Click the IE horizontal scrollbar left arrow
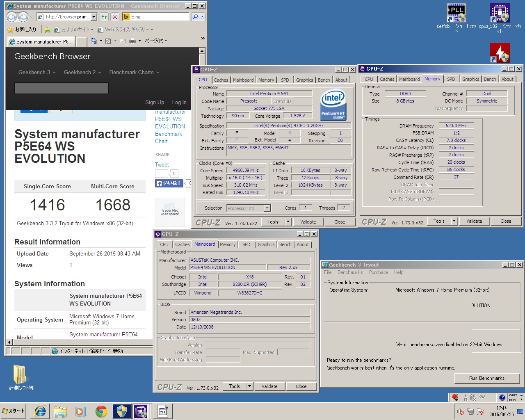This screenshot has width=525, height=420. [x=10, y=342]
